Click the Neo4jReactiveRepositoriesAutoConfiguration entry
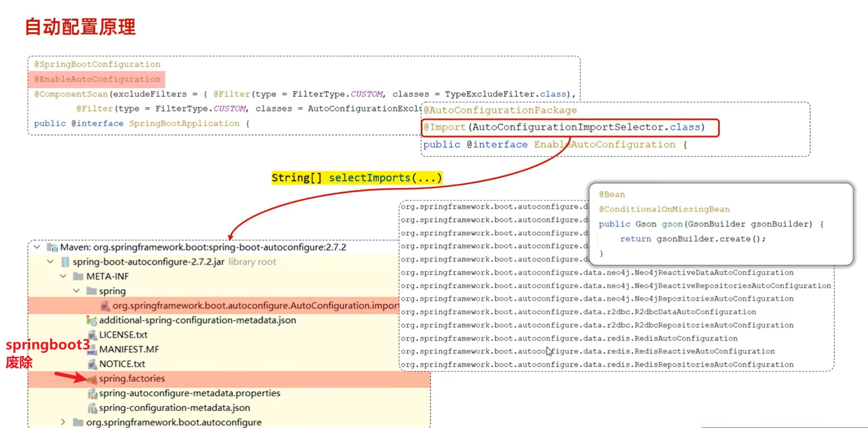The height and width of the screenshot is (428, 868). (616, 286)
